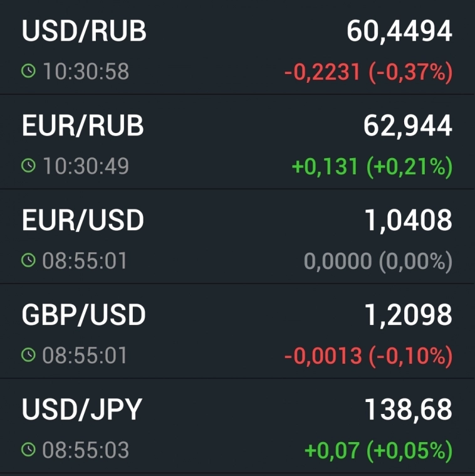The image size is (475, 476).
Task: Click the EUR/RUB rate 62,944
Action: pyautogui.click(x=407, y=126)
